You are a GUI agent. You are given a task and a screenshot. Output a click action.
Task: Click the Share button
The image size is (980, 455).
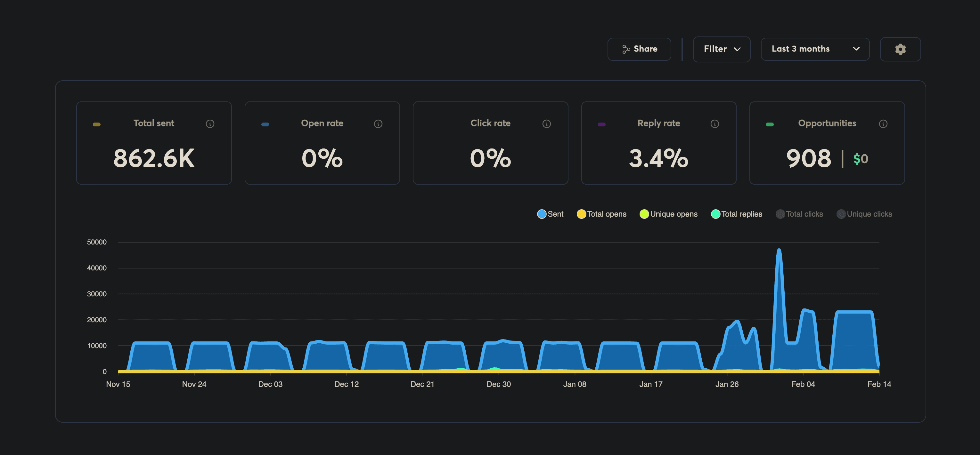coord(639,49)
